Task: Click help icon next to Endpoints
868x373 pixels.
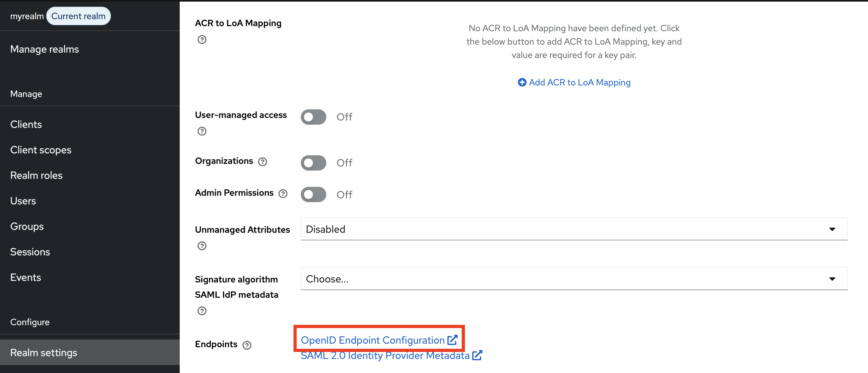Action: [x=247, y=345]
